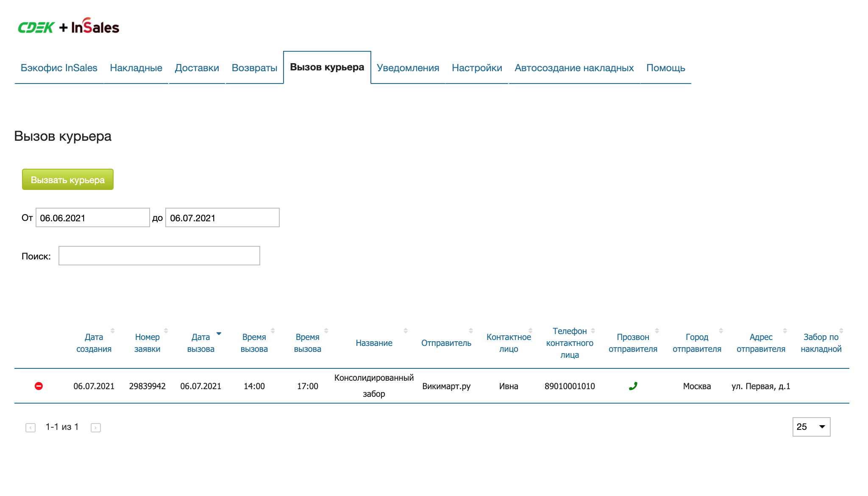Sort the table by Номер заявки
The width and height of the screenshot is (868, 496).
147,343
